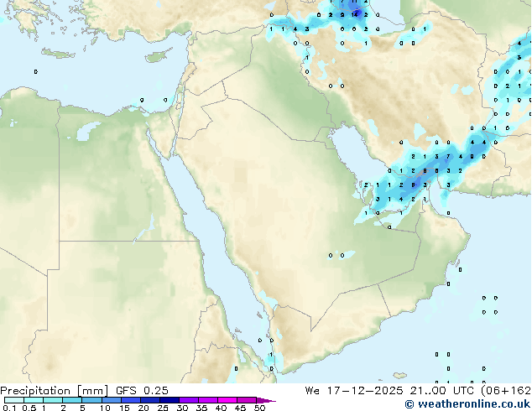
Task: Click the '20' legend scale label
Action: (x=143, y=408)
